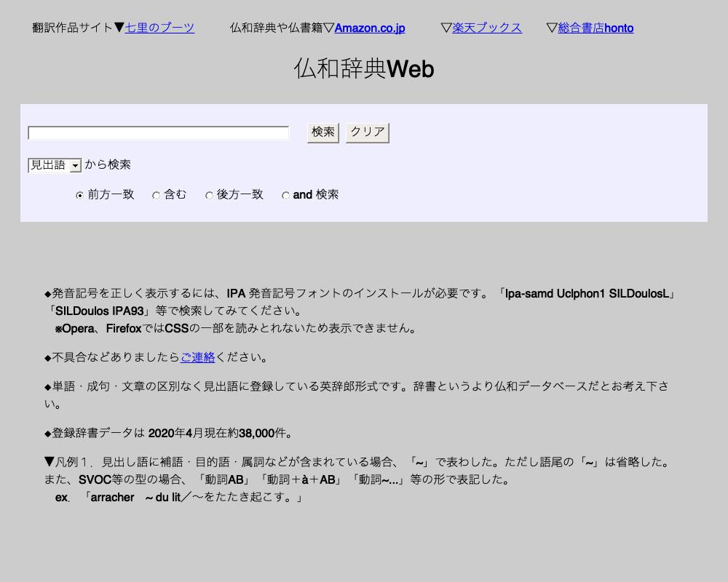Follow the Amazon.co.jp link
This screenshot has width=728, height=582.
(369, 28)
